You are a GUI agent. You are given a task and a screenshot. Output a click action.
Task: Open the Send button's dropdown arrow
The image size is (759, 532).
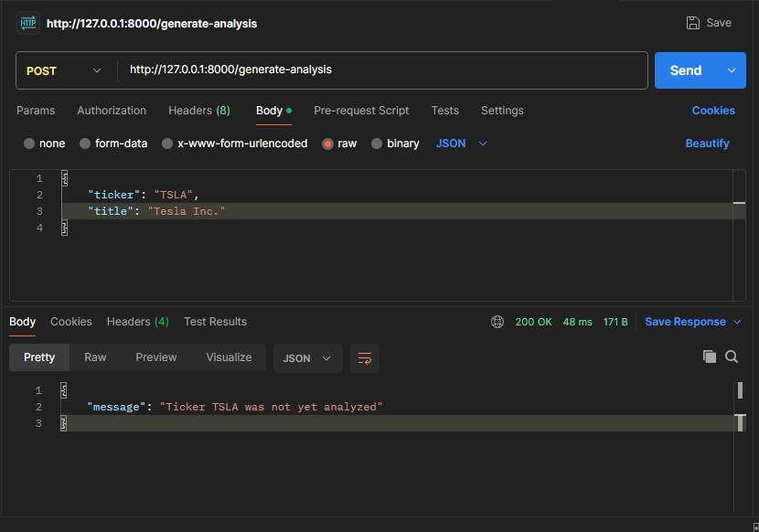(732, 70)
